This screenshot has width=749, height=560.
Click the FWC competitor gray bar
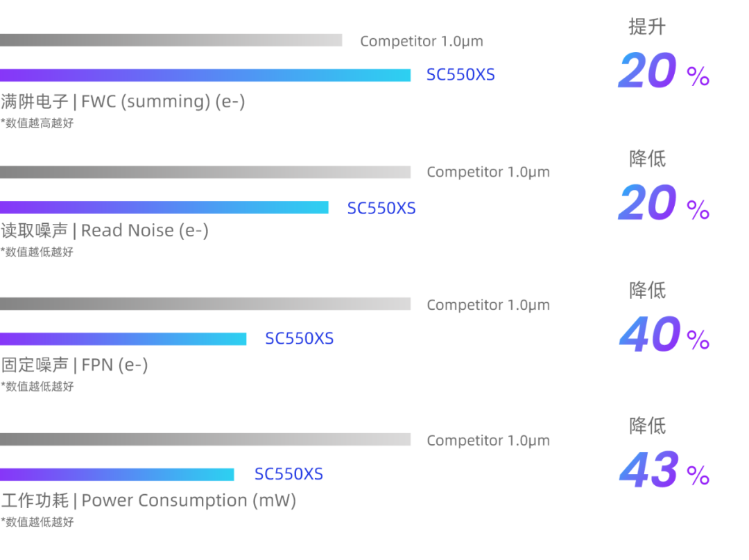point(171,40)
